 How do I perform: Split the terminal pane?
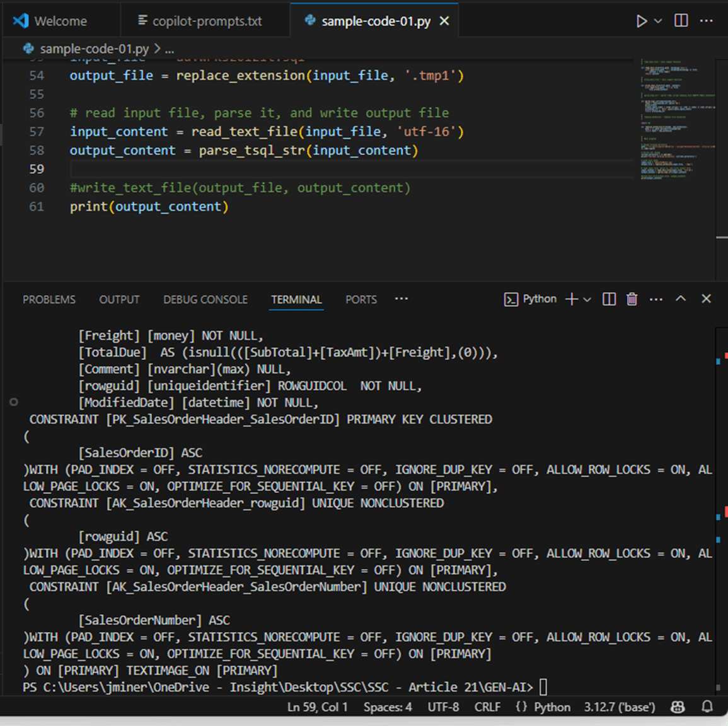609,299
